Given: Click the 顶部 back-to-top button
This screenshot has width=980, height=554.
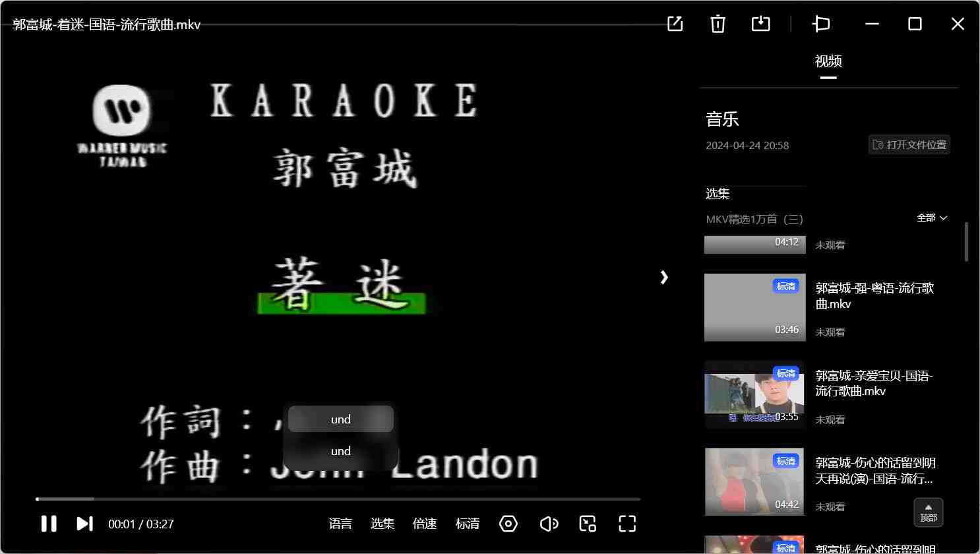Looking at the screenshot, I should 929,512.
